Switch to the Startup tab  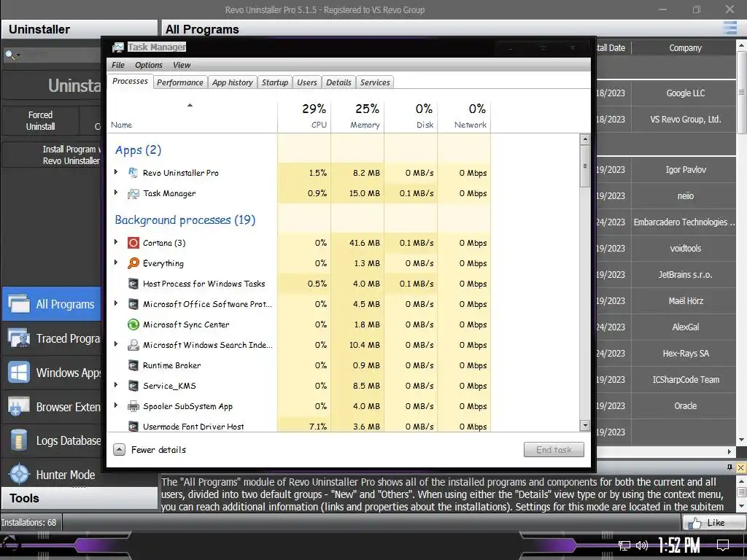click(275, 82)
